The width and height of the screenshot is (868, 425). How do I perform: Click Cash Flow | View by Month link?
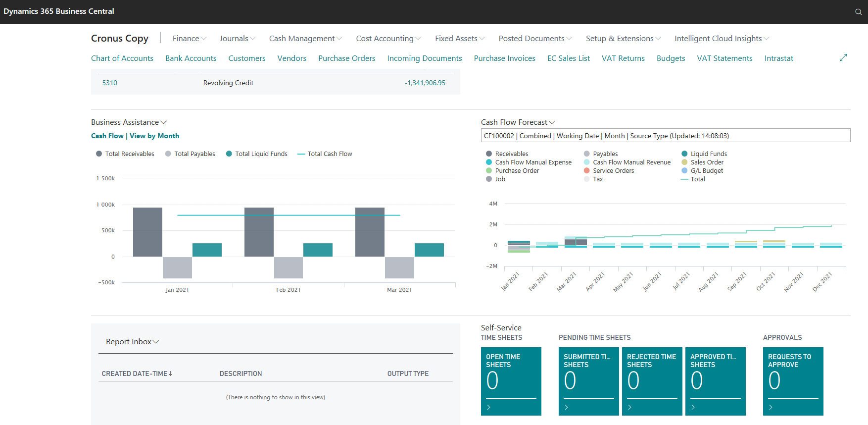click(x=135, y=136)
